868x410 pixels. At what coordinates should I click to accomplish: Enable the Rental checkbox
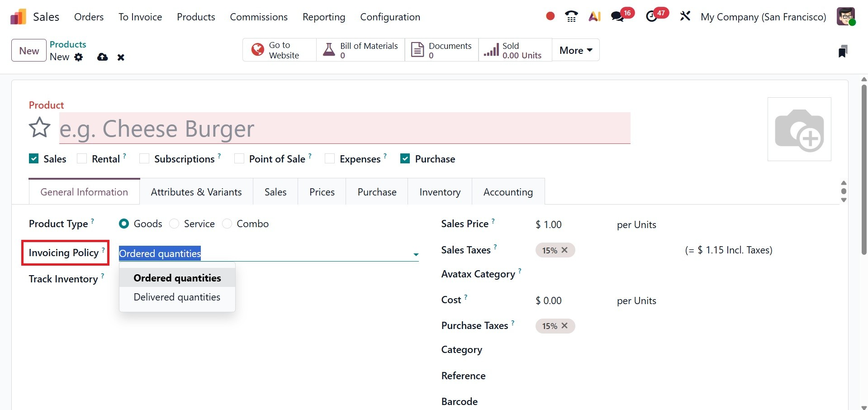click(x=82, y=159)
